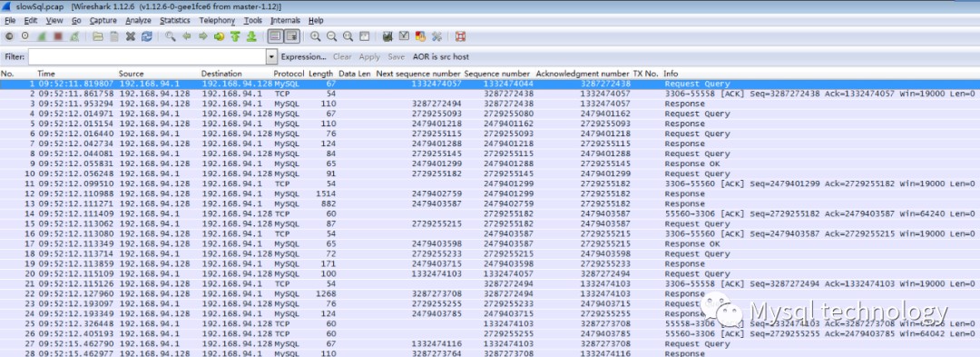
Task: Open the Statistics menu
Action: click(174, 21)
